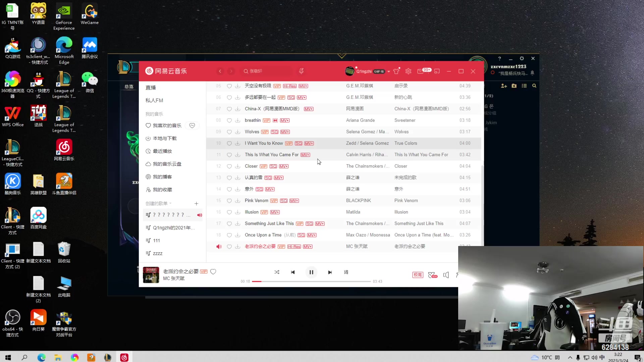Open the Windows Start menu
644x362 pixels.
coord(8,357)
